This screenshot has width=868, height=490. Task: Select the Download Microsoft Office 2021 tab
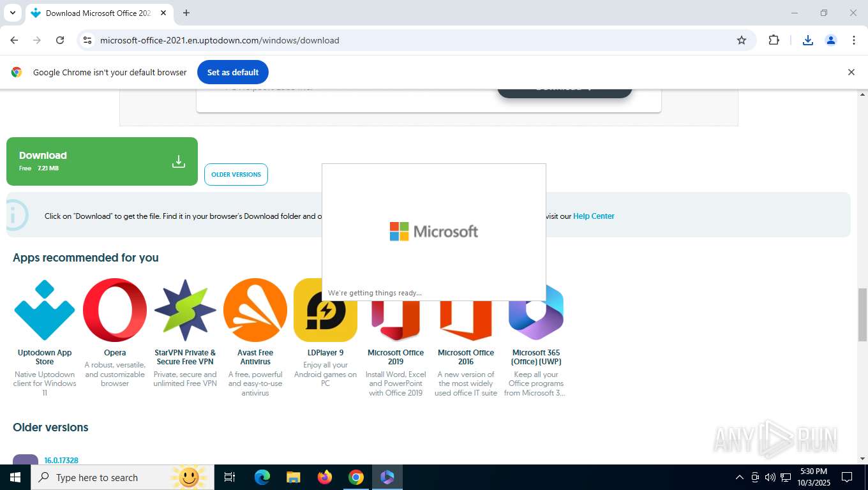point(99,13)
